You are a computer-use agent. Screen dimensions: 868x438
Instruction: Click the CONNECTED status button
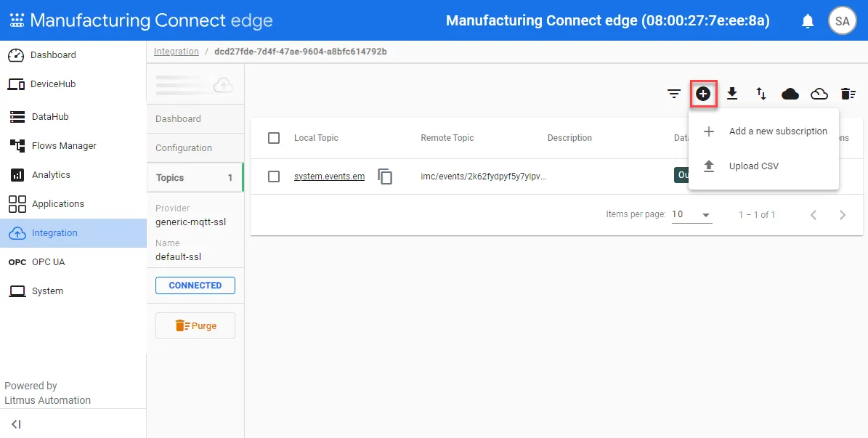(x=195, y=285)
